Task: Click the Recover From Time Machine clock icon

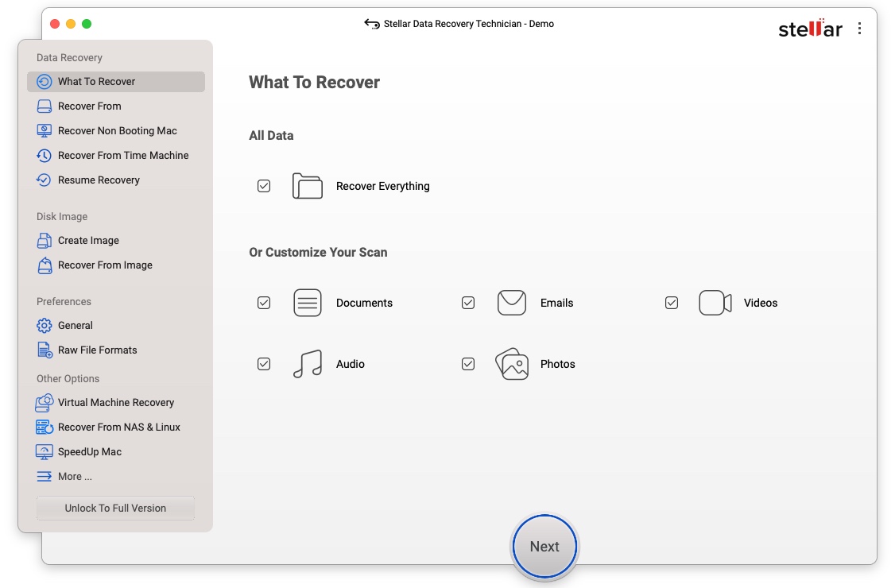Action: tap(44, 155)
